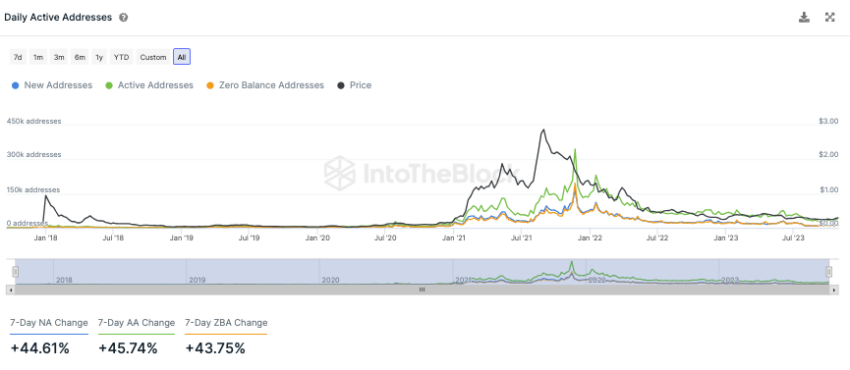Click the 2020 label in the navigator
The height and width of the screenshot is (370, 850).
coord(331,281)
